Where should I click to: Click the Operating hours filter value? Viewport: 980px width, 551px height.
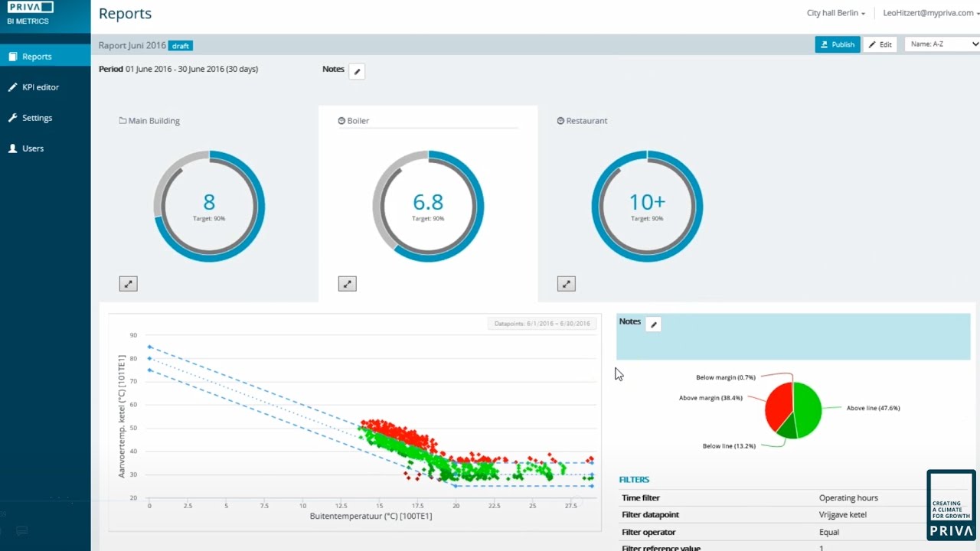click(848, 498)
